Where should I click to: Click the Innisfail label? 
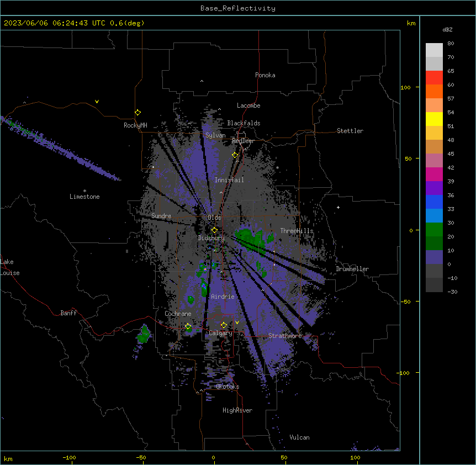pos(229,180)
